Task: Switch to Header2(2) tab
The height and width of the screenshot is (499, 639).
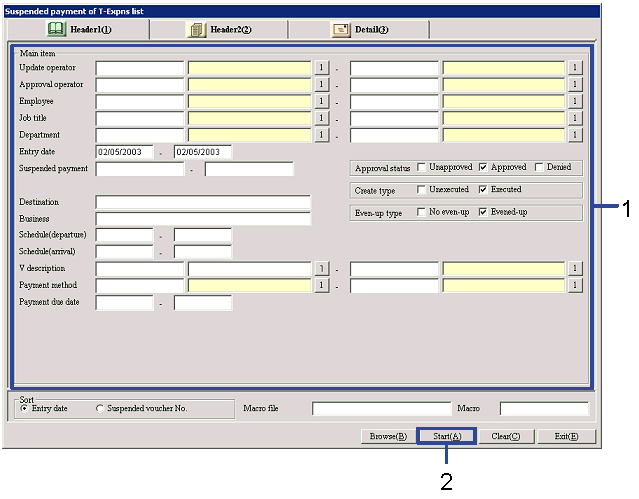Action: click(x=219, y=29)
